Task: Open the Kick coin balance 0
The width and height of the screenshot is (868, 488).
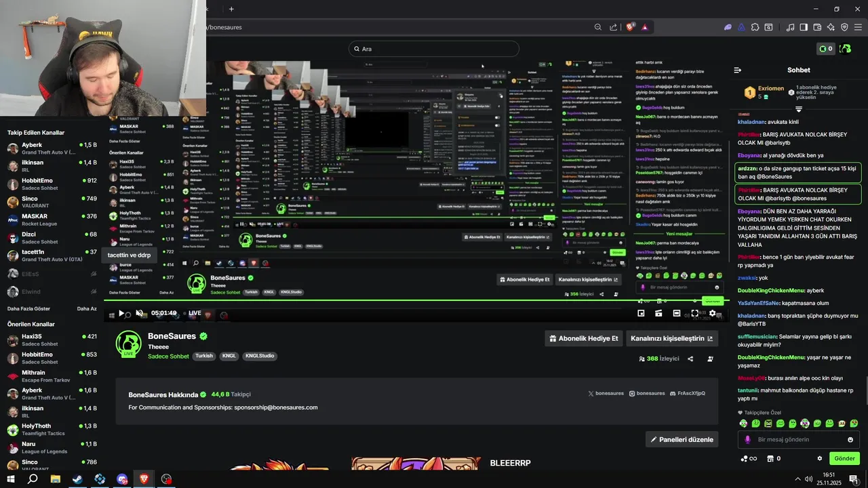Action: click(825, 49)
